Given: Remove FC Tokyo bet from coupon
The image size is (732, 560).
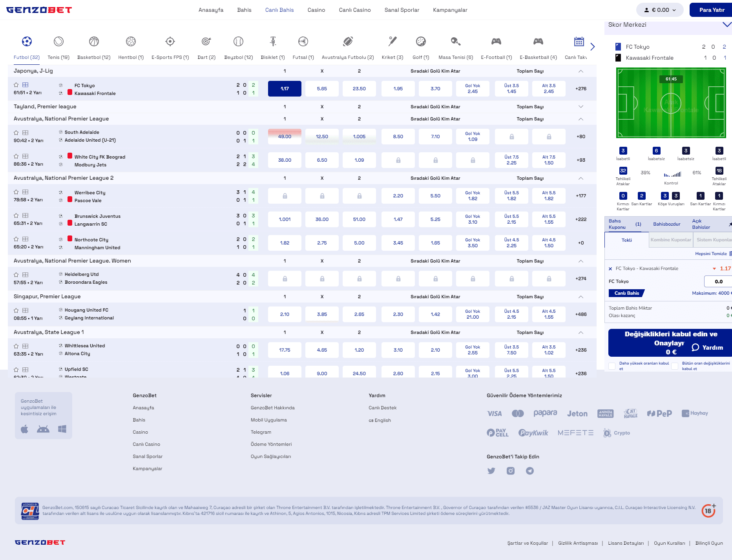Looking at the screenshot, I should coord(610,269).
